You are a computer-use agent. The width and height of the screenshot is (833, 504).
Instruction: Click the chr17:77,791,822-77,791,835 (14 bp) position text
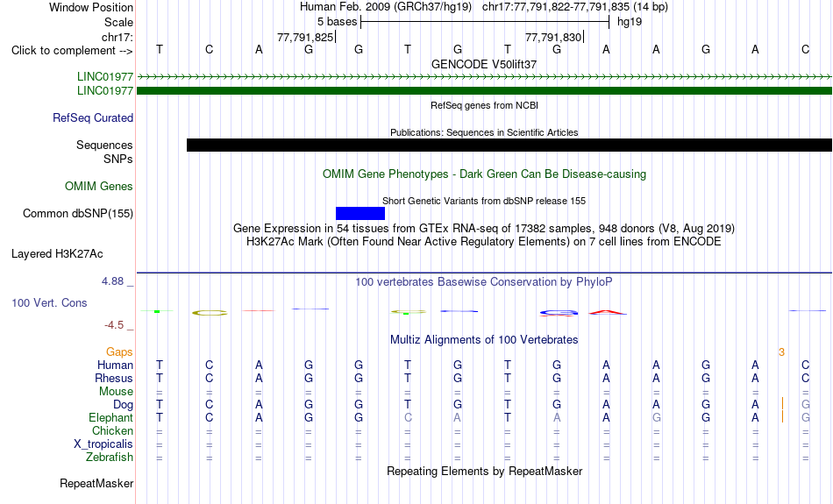[575, 7]
